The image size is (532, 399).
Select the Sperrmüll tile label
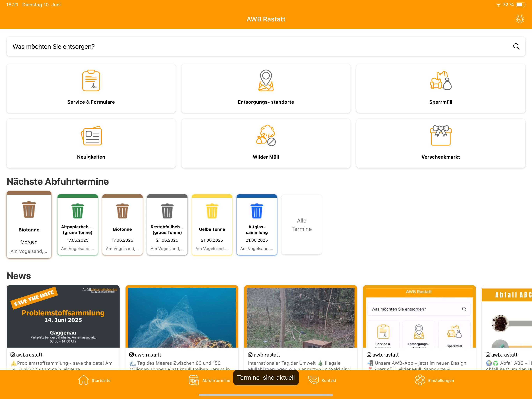pos(441,102)
